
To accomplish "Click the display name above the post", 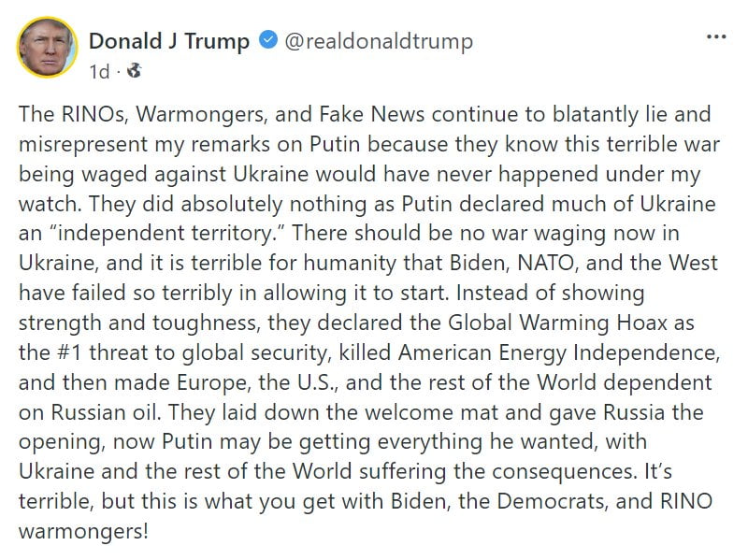I will (x=169, y=41).
